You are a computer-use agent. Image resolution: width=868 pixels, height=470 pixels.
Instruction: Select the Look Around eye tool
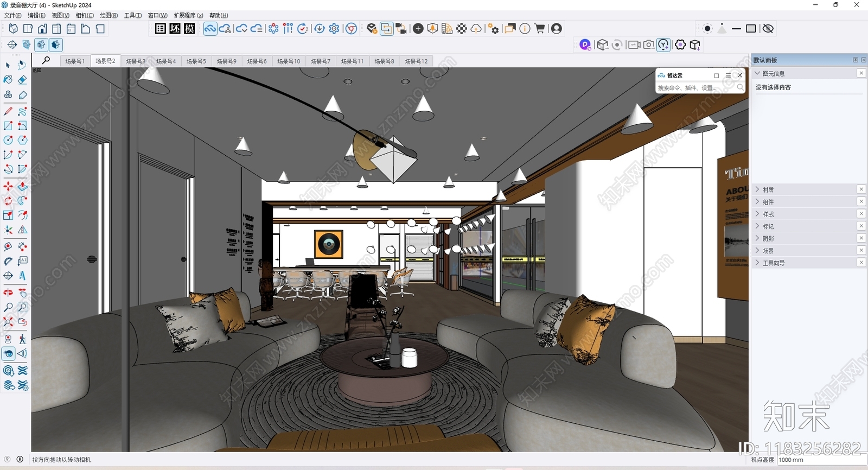8,354
